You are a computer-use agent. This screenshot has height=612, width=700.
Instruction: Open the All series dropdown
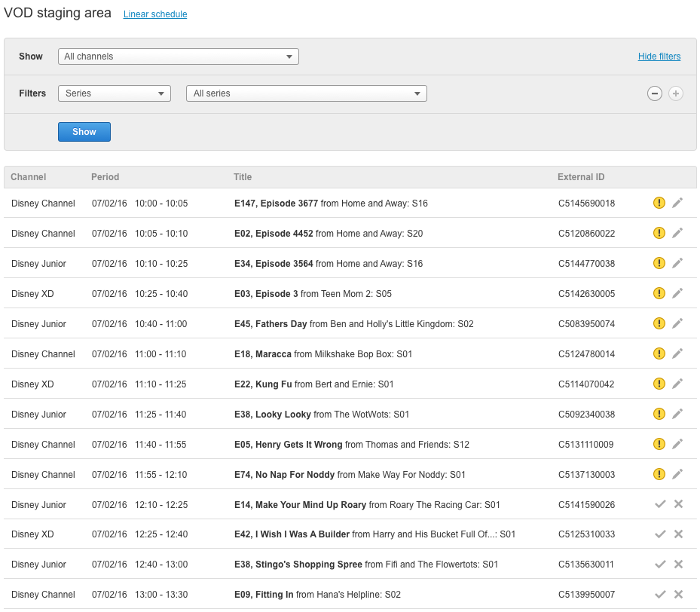306,93
